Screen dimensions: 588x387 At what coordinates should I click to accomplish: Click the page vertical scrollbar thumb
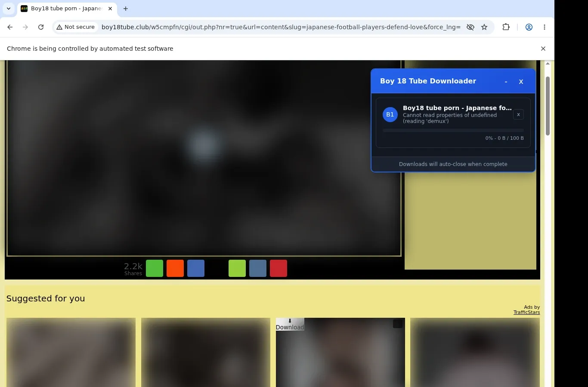coord(548,106)
